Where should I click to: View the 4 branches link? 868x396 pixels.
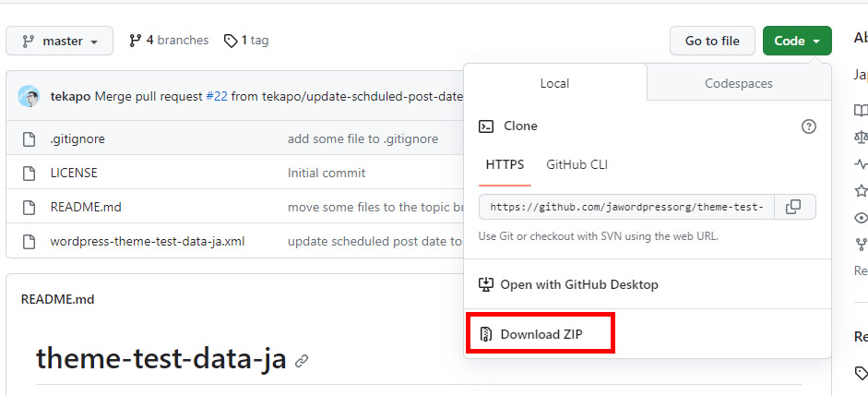[x=169, y=41]
